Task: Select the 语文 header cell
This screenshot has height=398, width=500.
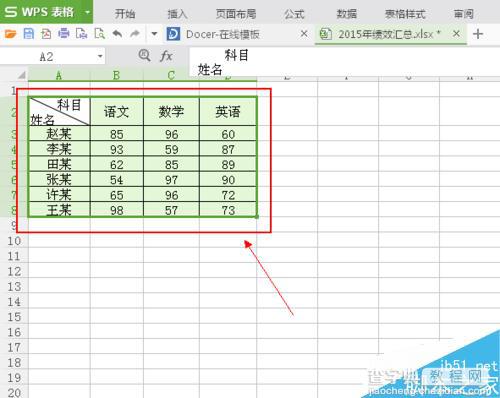Action: click(117, 111)
